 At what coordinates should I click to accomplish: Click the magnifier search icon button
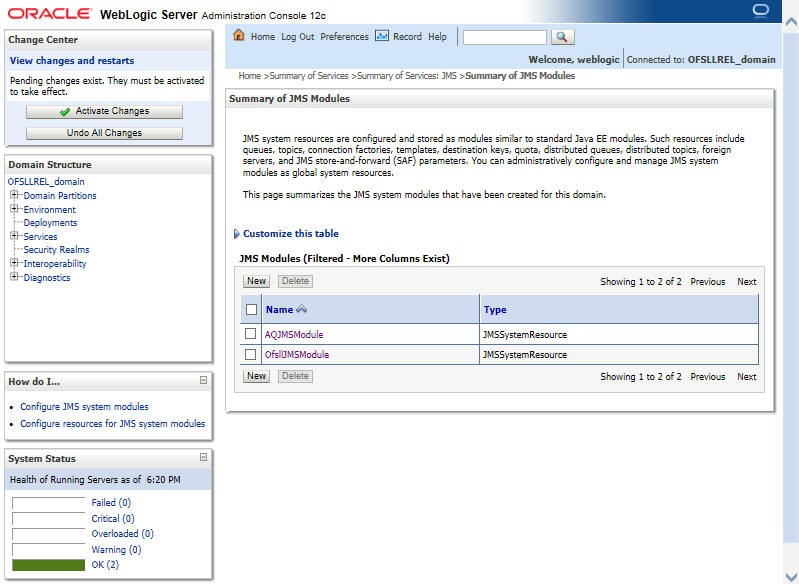point(562,37)
